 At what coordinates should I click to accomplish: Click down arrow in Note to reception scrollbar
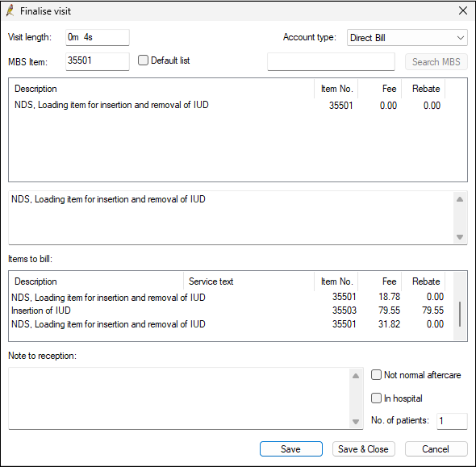(356, 422)
